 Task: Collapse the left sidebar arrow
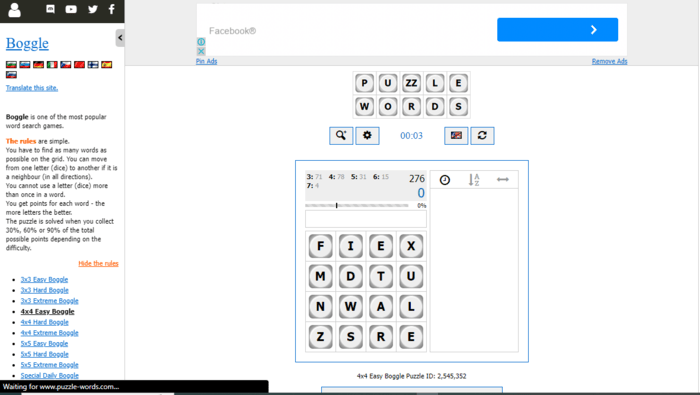[x=120, y=38]
